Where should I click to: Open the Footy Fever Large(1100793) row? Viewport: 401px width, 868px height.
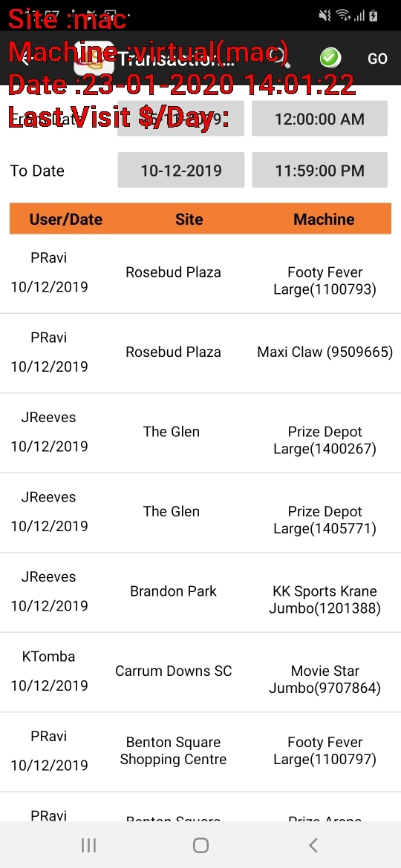click(x=200, y=274)
